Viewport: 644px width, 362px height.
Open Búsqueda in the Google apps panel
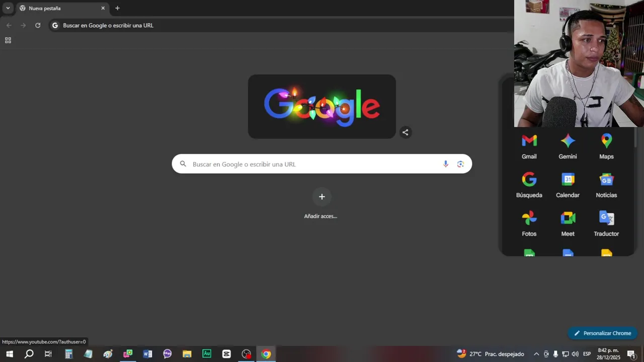(529, 185)
